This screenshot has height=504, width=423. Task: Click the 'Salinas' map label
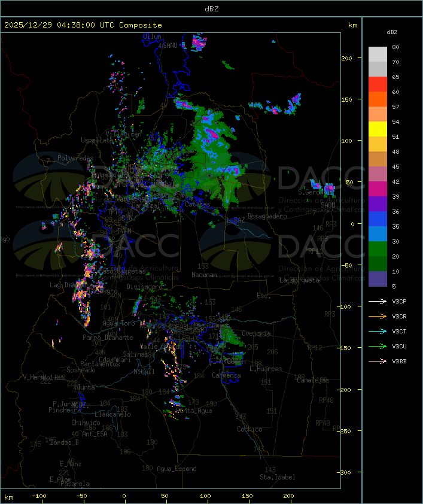135,354
